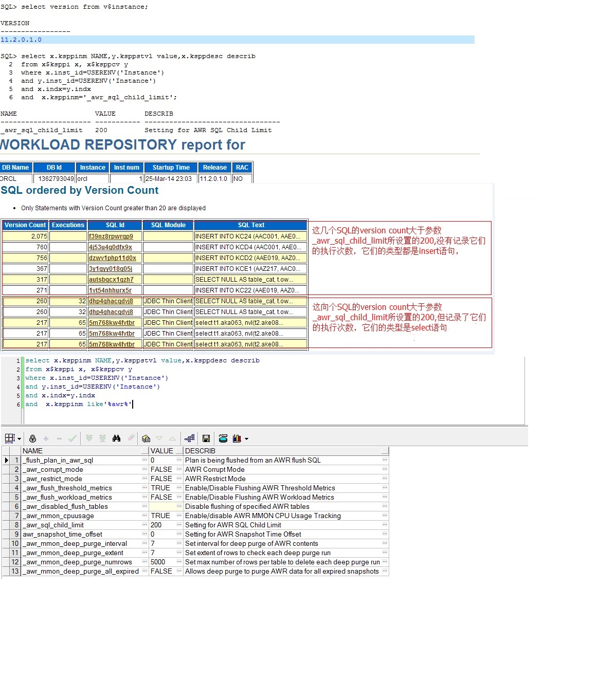Click the DB Name header in AWR report

click(15, 168)
